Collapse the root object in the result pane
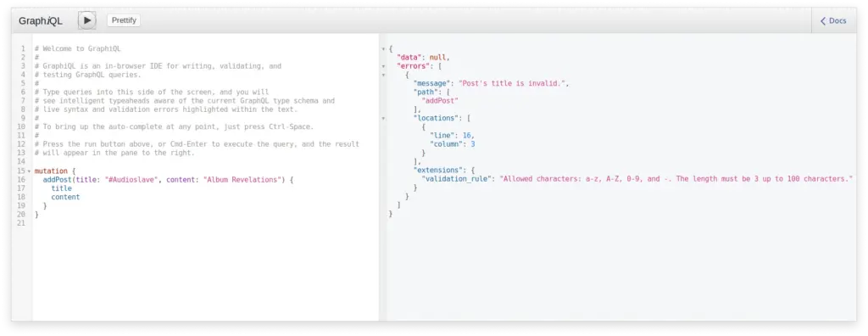Image resolution: width=868 pixels, height=336 pixels. 383,49
